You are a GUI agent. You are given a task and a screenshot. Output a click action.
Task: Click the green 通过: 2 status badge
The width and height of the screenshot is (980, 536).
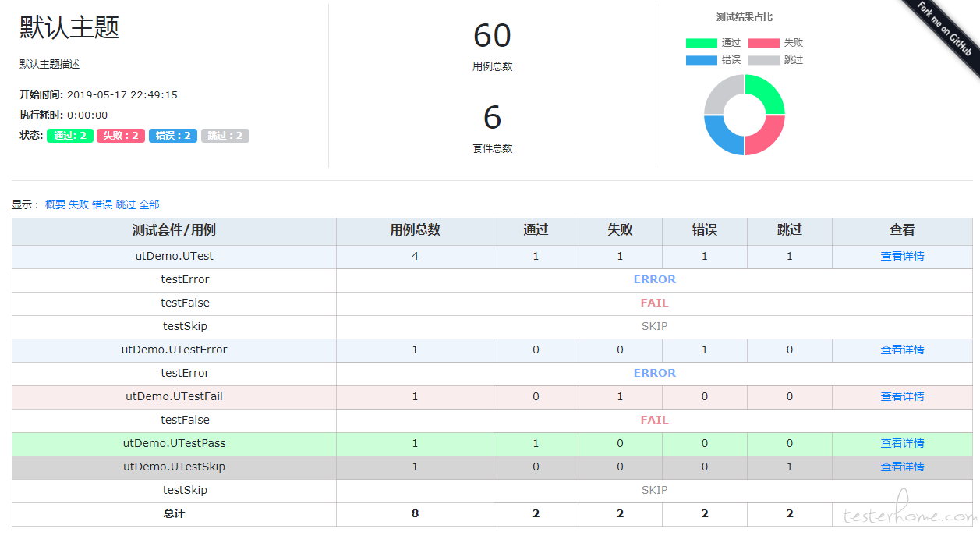70,136
